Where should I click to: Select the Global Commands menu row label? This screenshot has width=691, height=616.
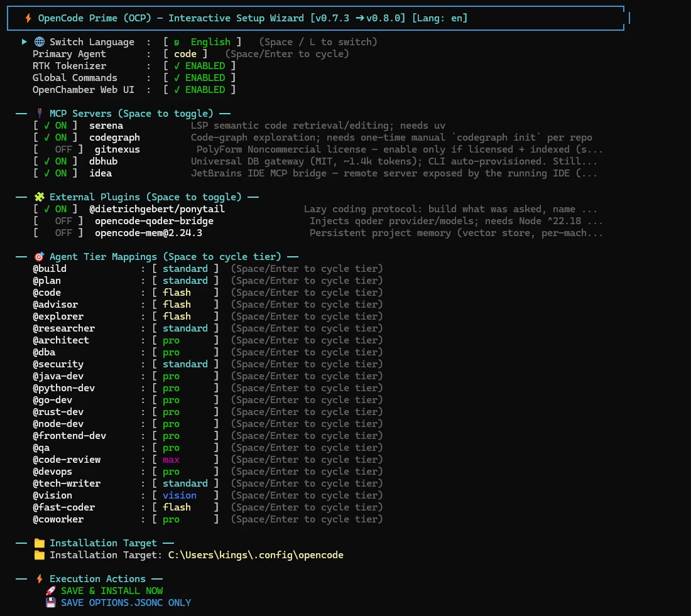pyautogui.click(x=75, y=78)
